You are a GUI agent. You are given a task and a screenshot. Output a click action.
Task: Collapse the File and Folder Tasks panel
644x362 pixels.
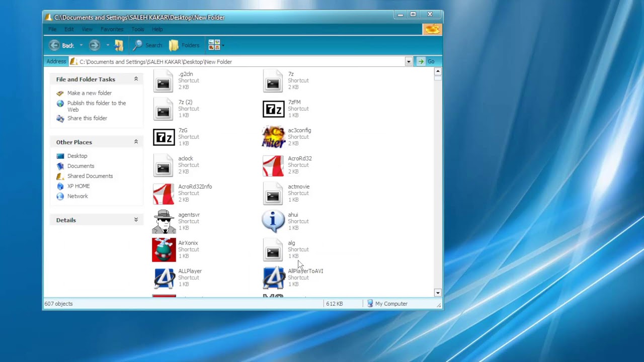(x=136, y=79)
